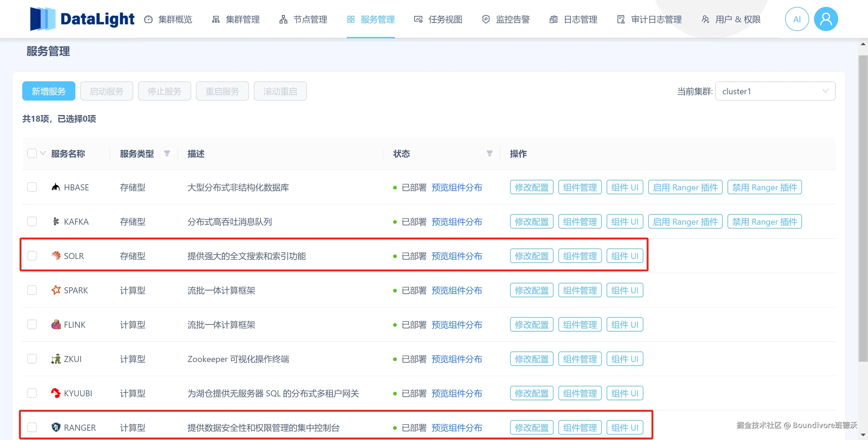The height and width of the screenshot is (440, 868).
Task: Click the RANGER shield icon
Action: pos(56,428)
